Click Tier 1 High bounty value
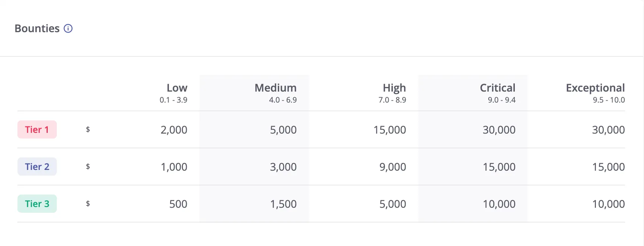 click(389, 130)
